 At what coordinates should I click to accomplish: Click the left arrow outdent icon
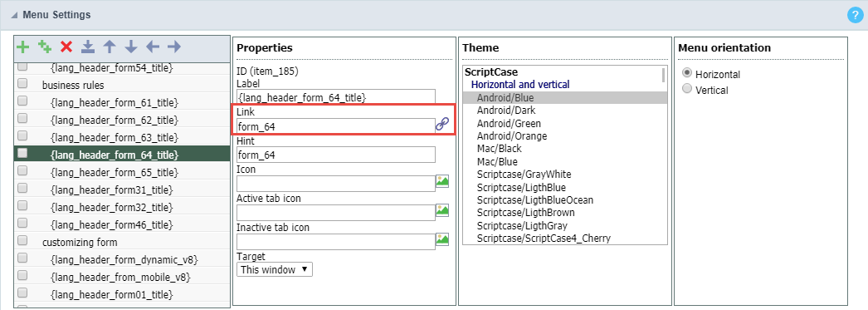(x=153, y=47)
